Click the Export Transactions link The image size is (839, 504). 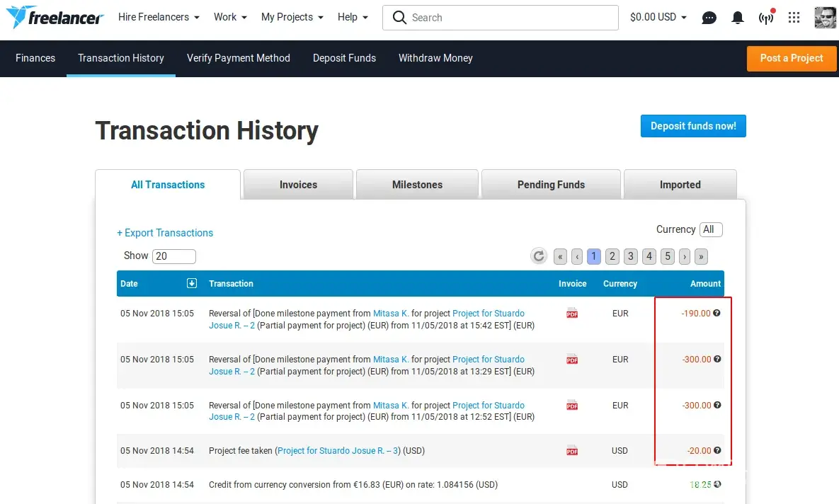pyautogui.click(x=165, y=233)
